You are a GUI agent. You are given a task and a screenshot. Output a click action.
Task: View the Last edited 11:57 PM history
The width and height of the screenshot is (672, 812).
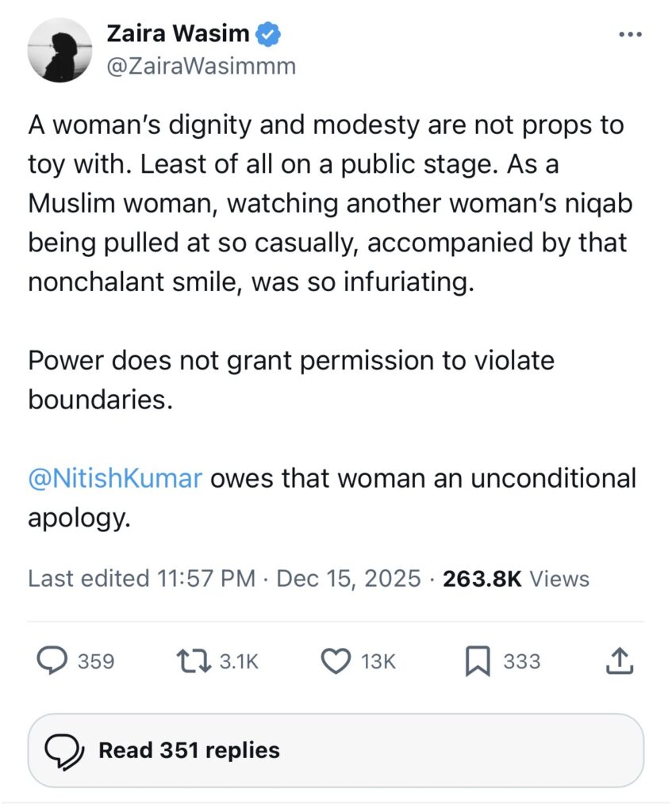click(141, 578)
